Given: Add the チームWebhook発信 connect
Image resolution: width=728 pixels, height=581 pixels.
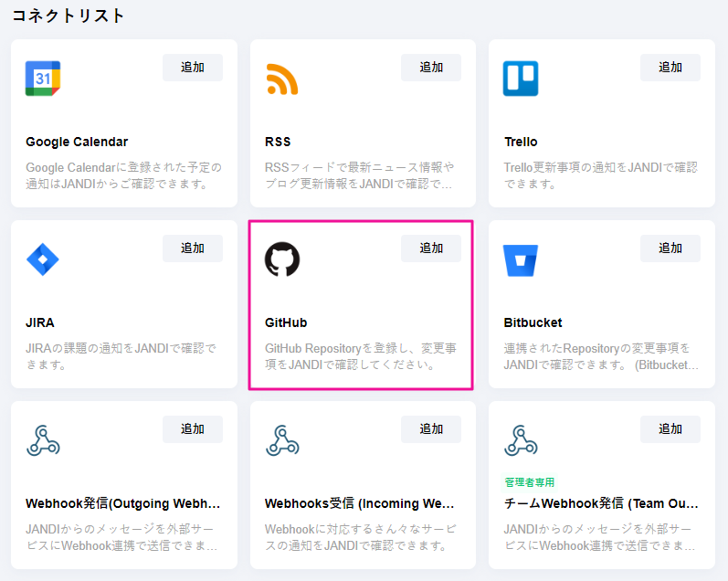Looking at the screenshot, I should click(670, 429).
